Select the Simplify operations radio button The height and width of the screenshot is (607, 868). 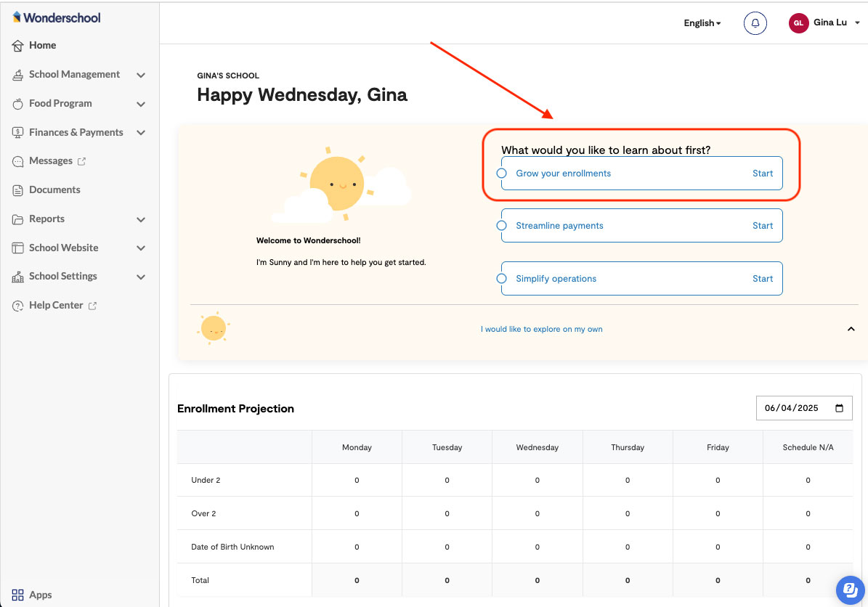[501, 279]
